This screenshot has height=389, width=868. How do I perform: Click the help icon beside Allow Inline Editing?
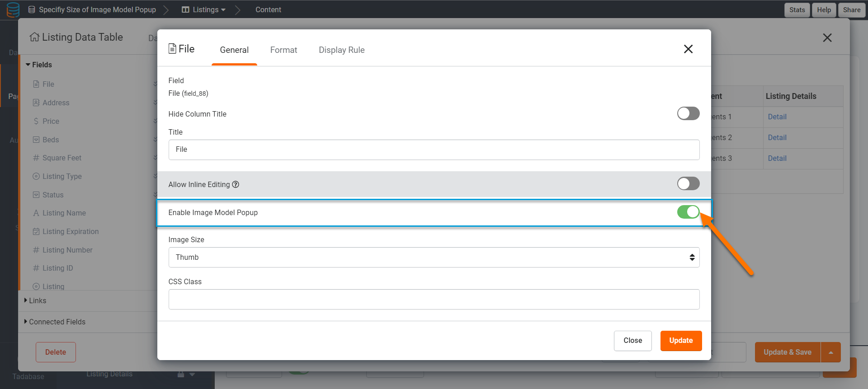236,184
